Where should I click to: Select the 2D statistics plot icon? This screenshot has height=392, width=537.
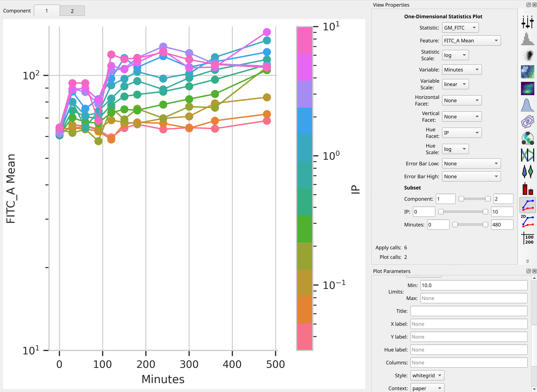527,221
